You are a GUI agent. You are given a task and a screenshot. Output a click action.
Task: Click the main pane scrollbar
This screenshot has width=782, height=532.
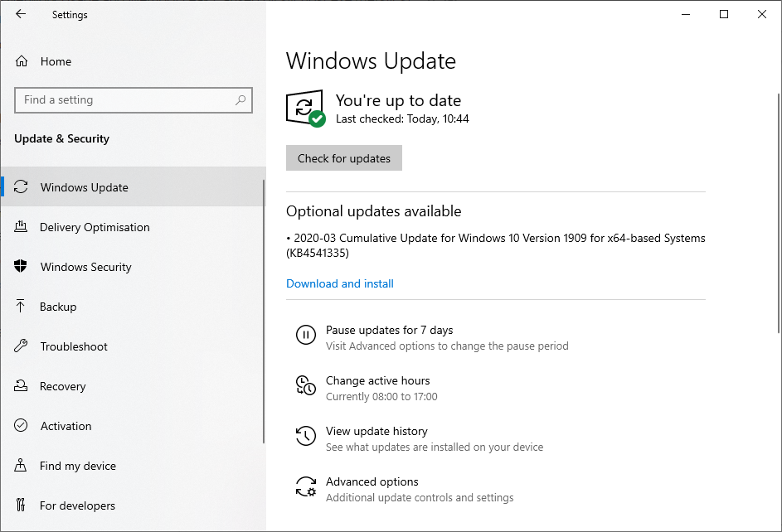(779, 213)
